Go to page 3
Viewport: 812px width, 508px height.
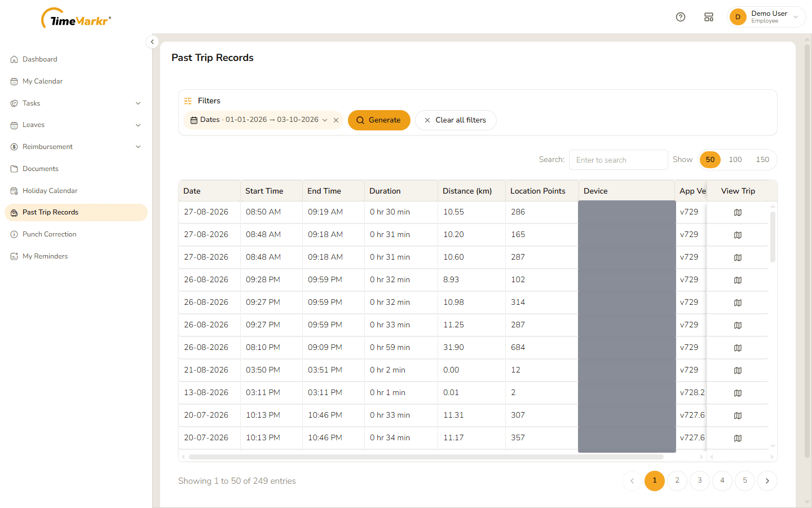pos(700,481)
